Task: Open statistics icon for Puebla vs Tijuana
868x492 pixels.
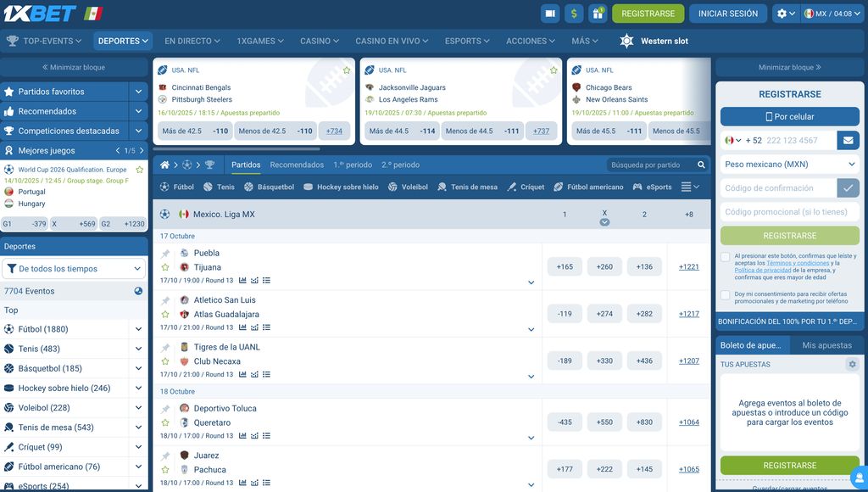Action: 242,281
